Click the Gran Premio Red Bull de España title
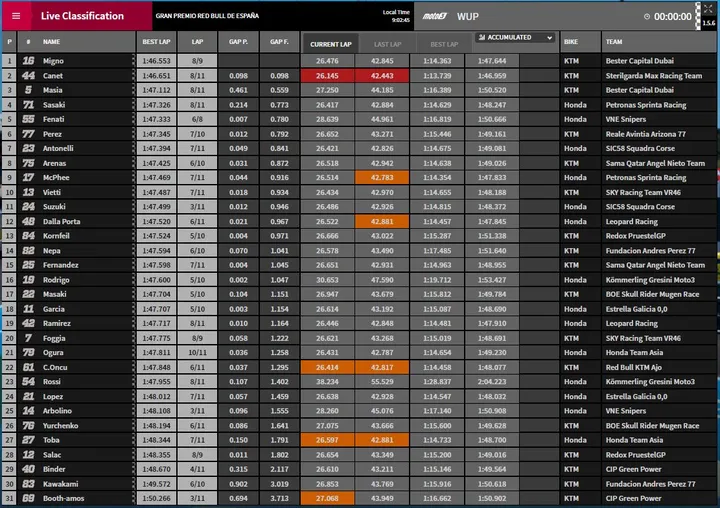 pyautogui.click(x=207, y=16)
